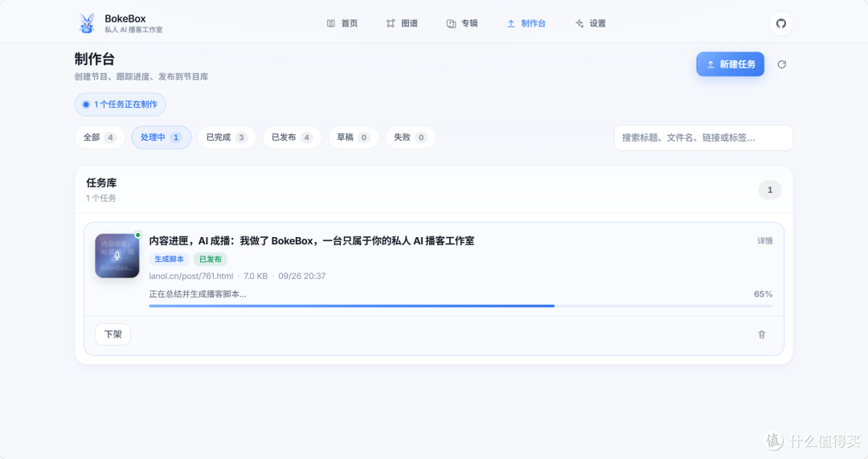Viewport: 868px width, 459px height.
Task: Click the 7.0 KB file size
Action: tap(256, 276)
